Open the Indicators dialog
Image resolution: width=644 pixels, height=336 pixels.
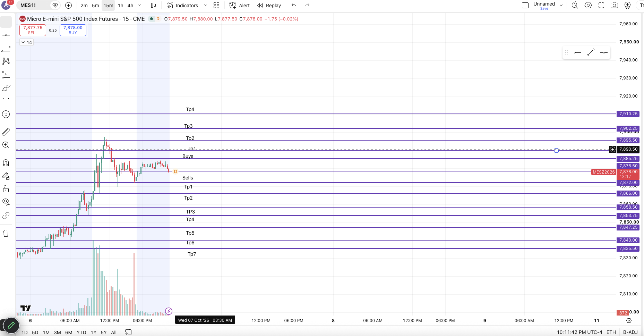pyautogui.click(x=182, y=6)
